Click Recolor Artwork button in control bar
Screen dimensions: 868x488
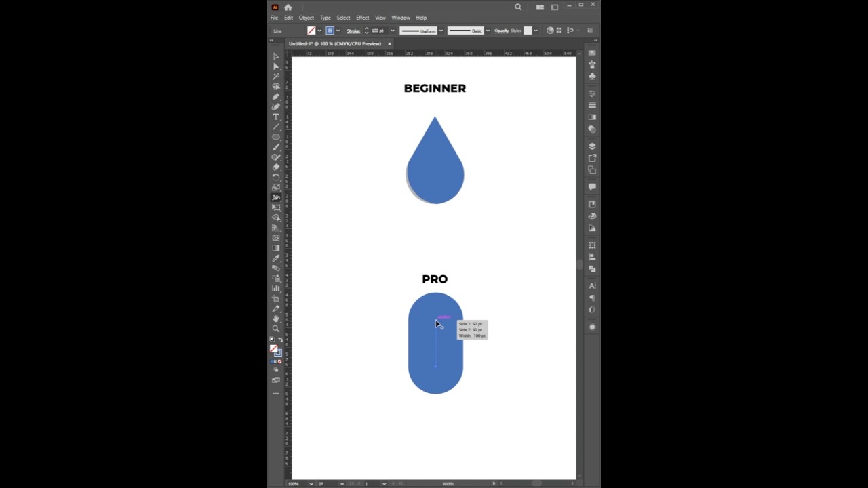(x=550, y=30)
